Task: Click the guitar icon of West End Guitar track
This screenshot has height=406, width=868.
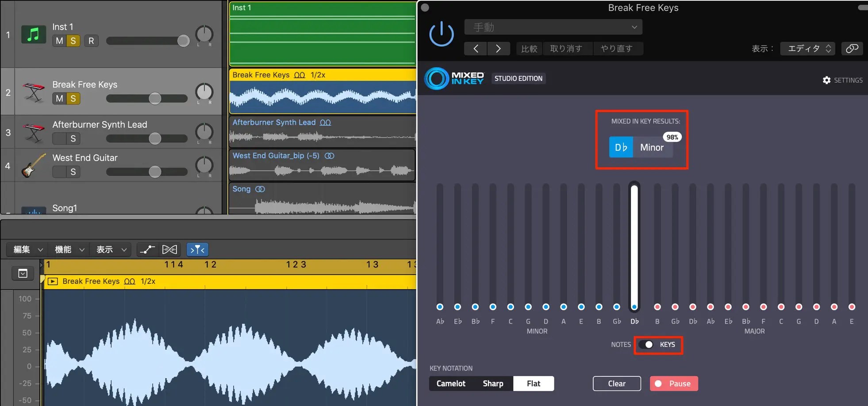Action: click(34, 165)
